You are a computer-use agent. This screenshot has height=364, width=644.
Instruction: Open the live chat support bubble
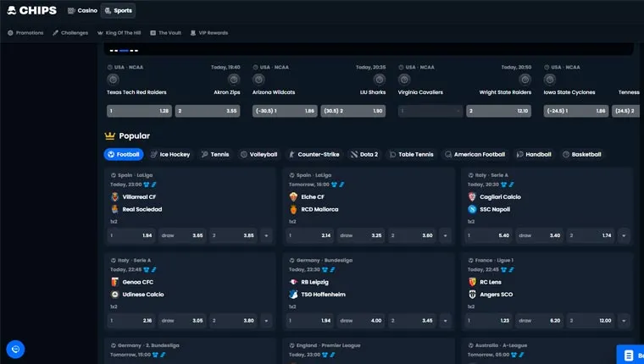point(15,350)
